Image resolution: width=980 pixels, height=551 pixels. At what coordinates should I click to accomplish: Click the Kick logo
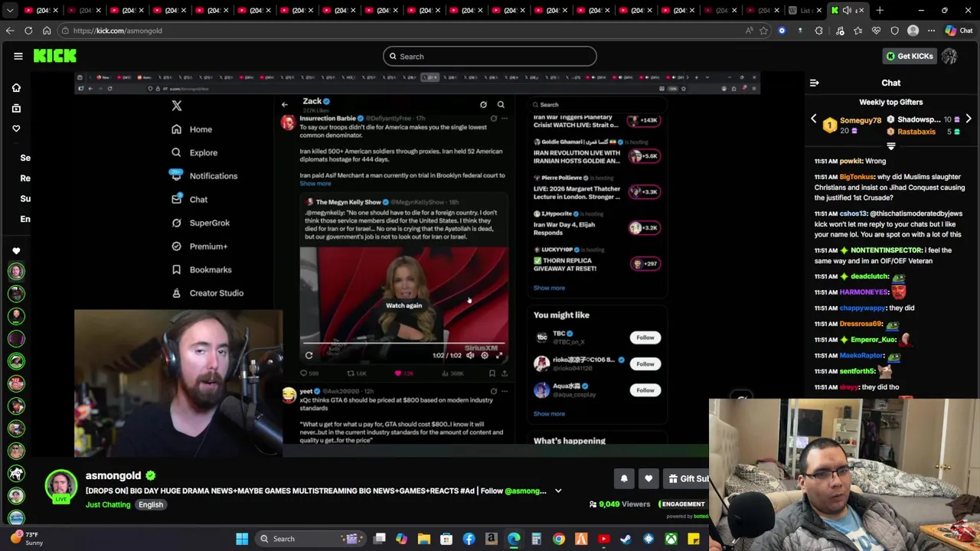tap(54, 56)
